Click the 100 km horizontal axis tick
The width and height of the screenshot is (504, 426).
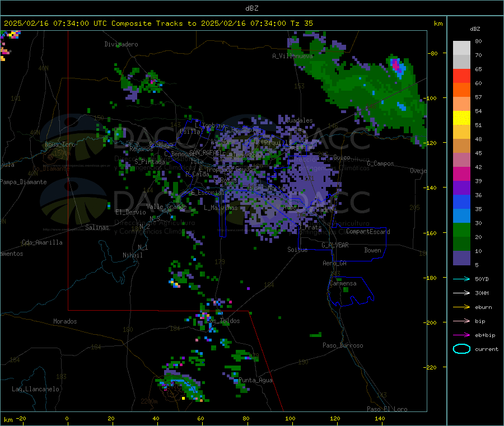tap(290, 418)
